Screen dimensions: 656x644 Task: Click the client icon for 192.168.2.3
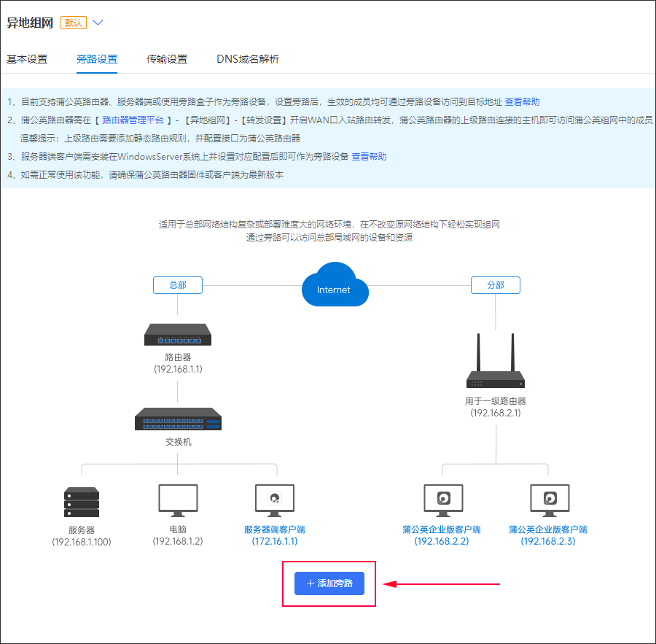pyautogui.click(x=550, y=500)
